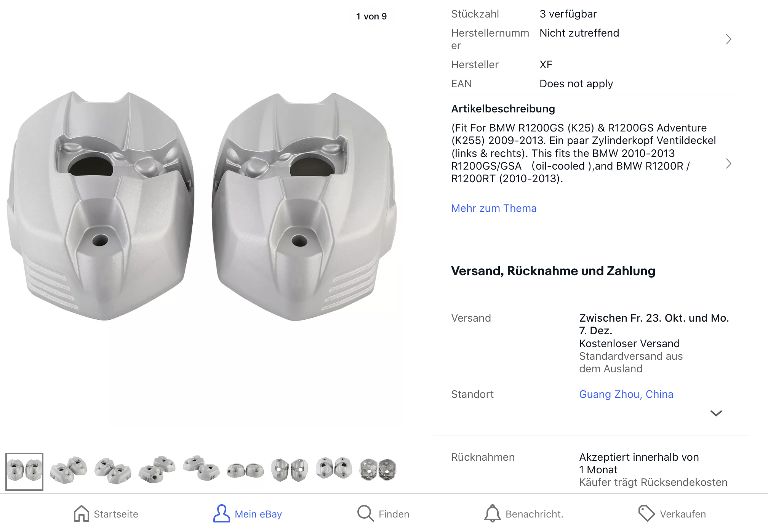
Task: Select the first product thumbnail
Action: 24,471
